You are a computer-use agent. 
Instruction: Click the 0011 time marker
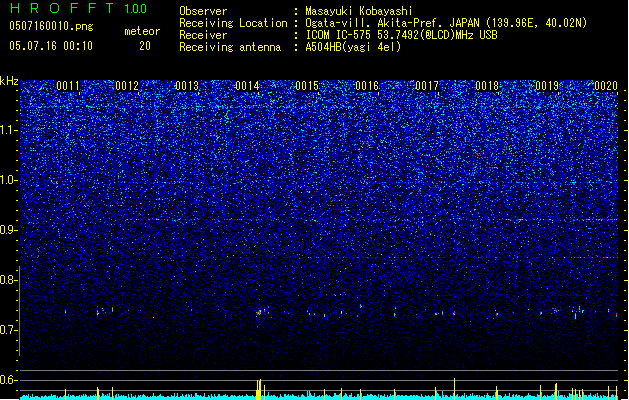click(x=68, y=86)
